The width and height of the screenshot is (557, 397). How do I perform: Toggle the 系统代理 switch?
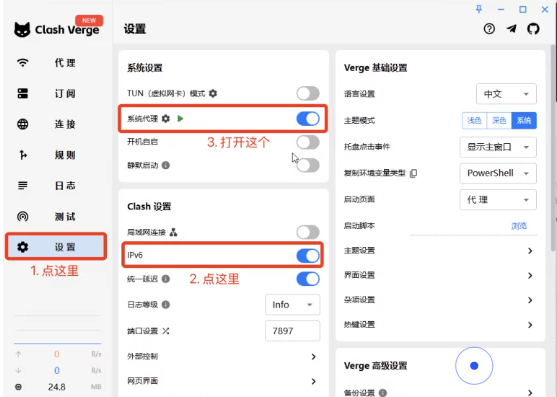308,119
